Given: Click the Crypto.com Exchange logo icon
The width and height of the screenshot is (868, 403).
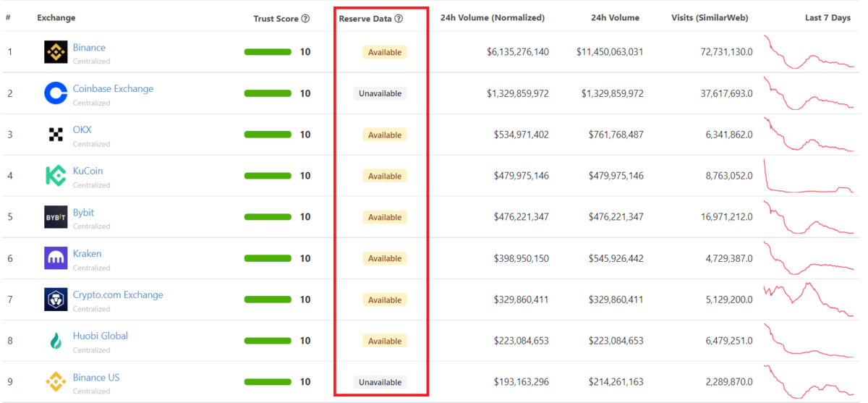Looking at the screenshot, I should click(56, 300).
